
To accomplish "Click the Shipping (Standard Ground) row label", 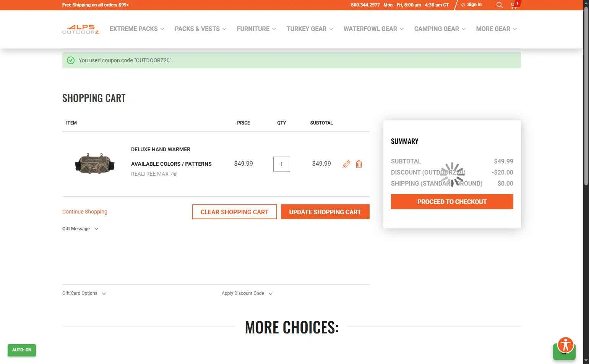I will click(x=436, y=183).
